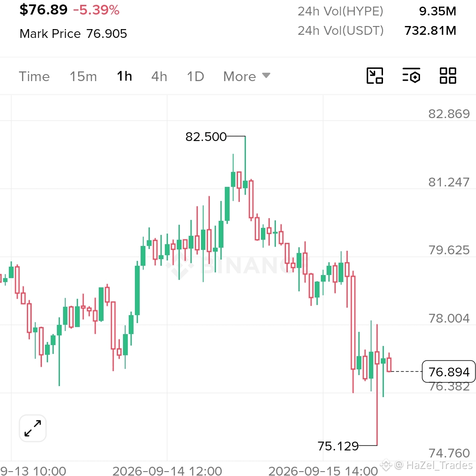Switch to the 15m timeframe
The height and width of the screenshot is (476, 476).
point(83,76)
